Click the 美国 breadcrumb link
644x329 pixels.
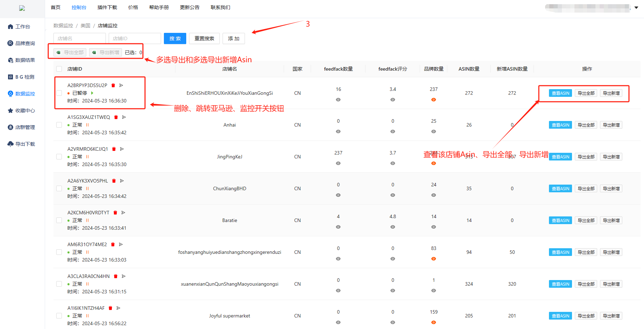[x=85, y=26]
